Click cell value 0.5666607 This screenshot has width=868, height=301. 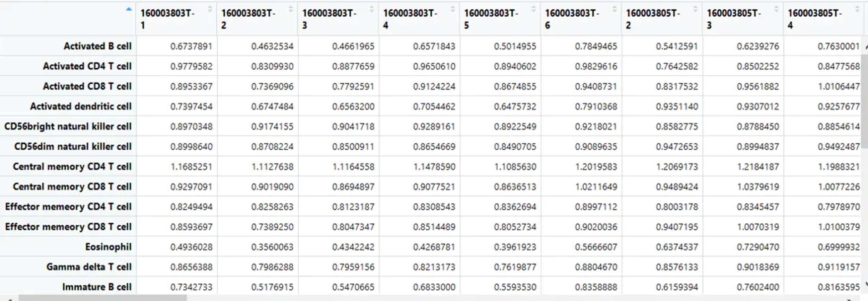[x=596, y=247]
